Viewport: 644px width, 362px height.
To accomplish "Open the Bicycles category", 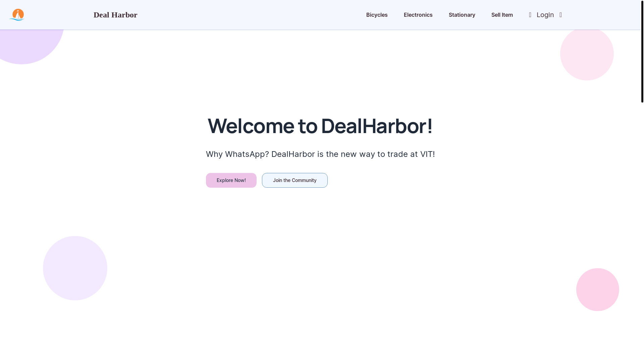I will pyautogui.click(x=377, y=15).
